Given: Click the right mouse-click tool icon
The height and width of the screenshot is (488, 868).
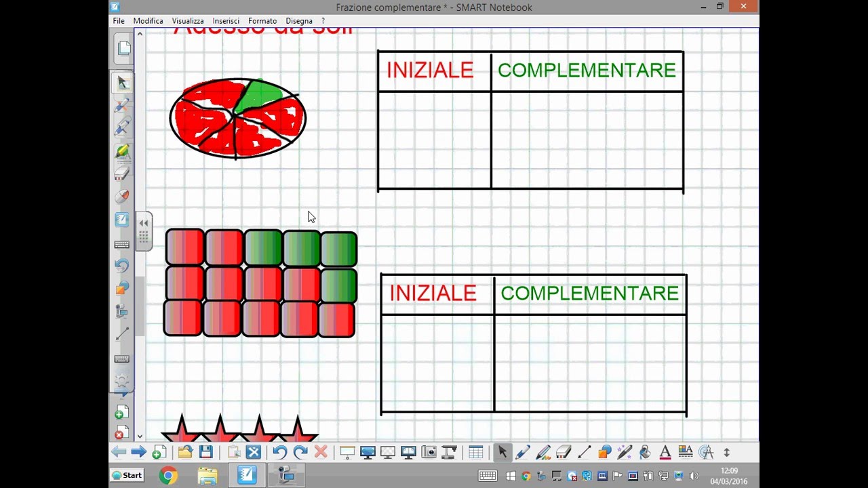Looking at the screenshot, I should 122,197.
